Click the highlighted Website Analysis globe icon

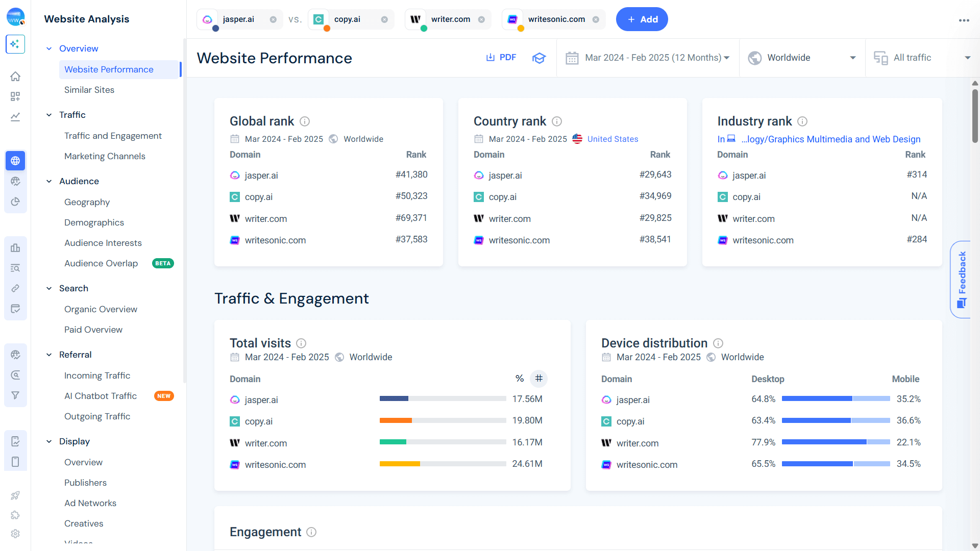tap(15, 161)
